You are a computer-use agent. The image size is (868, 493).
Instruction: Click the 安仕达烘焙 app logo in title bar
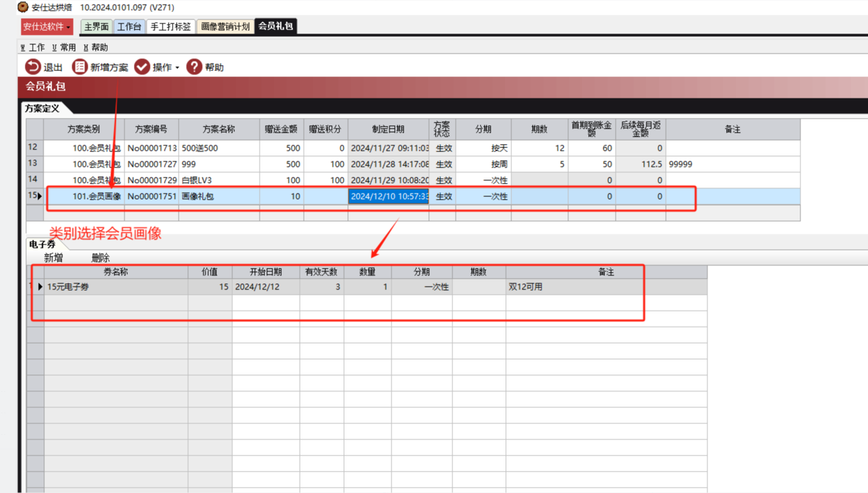tap(23, 7)
